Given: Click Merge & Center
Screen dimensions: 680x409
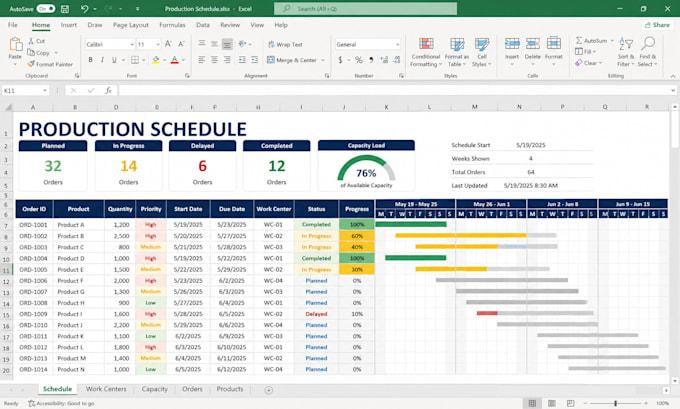Looking at the screenshot, I should tap(292, 60).
